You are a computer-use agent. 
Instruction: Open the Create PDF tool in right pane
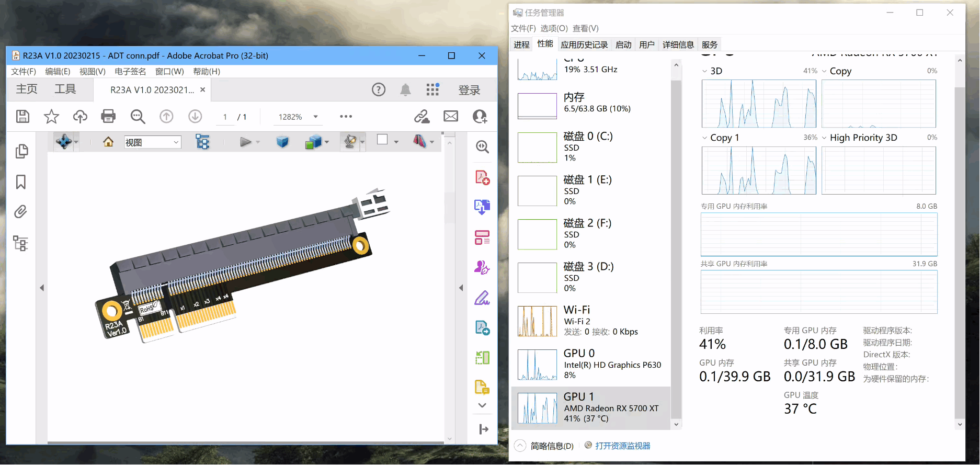pyautogui.click(x=482, y=178)
